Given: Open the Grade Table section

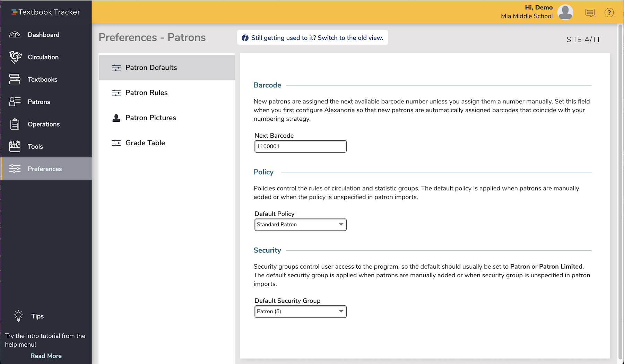Looking at the screenshot, I should pos(145,142).
